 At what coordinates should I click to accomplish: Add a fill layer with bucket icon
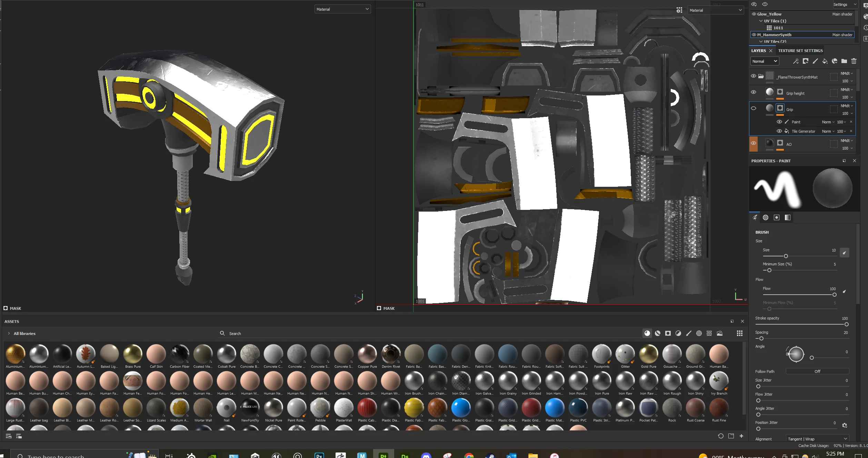(825, 61)
